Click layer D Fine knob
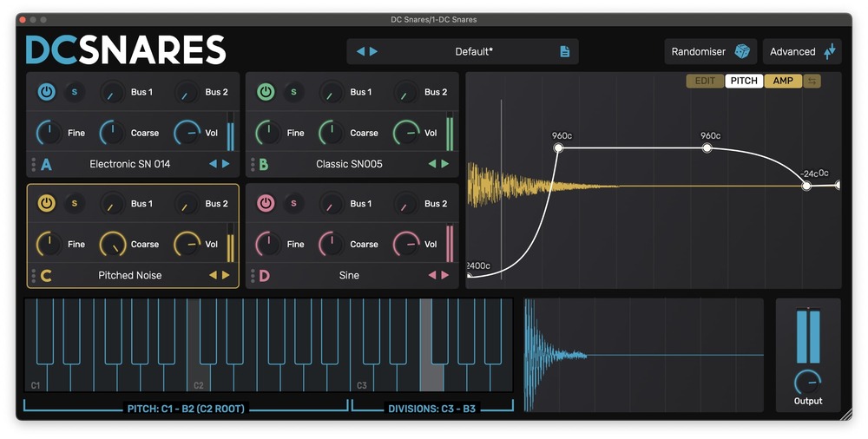Screen dimensions: 868x439 coord(268,244)
